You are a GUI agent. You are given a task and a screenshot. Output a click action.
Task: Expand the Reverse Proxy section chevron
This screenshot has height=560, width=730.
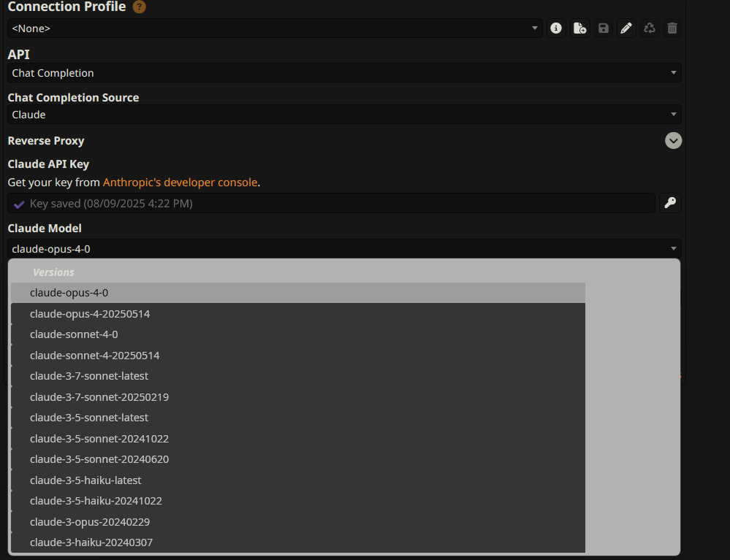(x=673, y=140)
